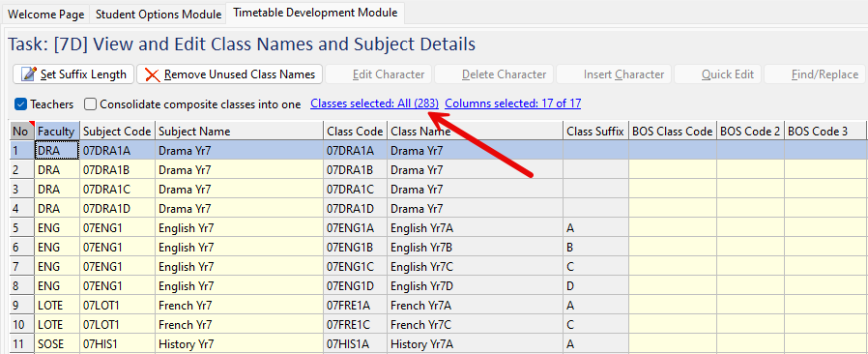
Task: Click class code cell 07ENG1C
Action: (356, 267)
